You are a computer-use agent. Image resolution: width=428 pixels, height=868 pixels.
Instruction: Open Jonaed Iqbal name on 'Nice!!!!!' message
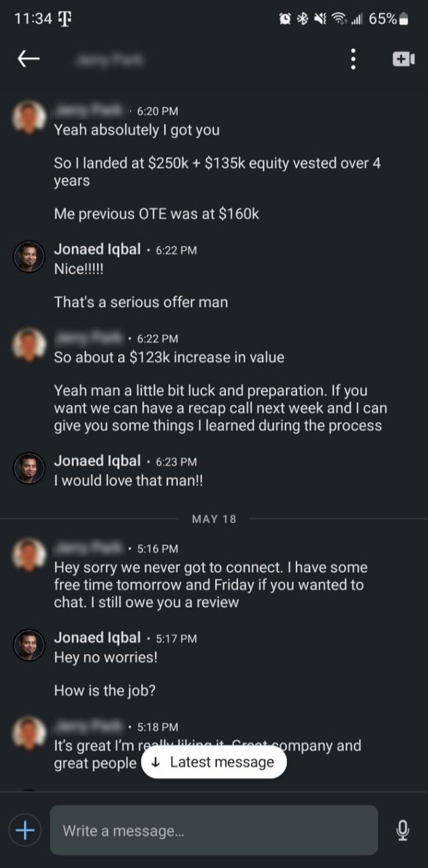coord(97,250)
